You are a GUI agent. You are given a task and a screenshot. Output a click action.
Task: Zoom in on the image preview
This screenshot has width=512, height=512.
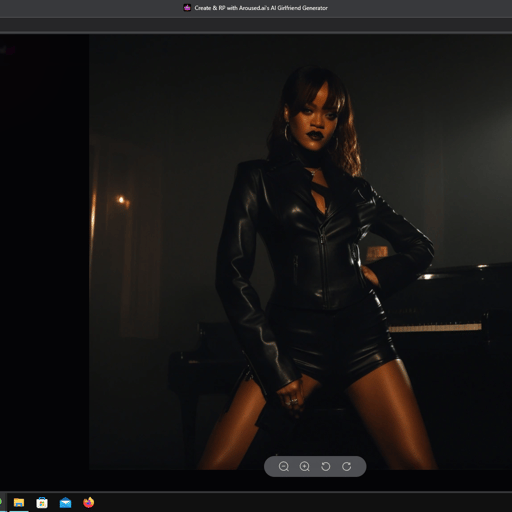pyautogui.click(x=304, y=466)
